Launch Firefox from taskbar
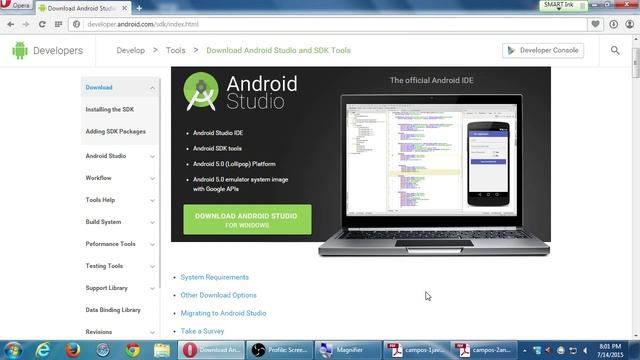 point(73,350)
